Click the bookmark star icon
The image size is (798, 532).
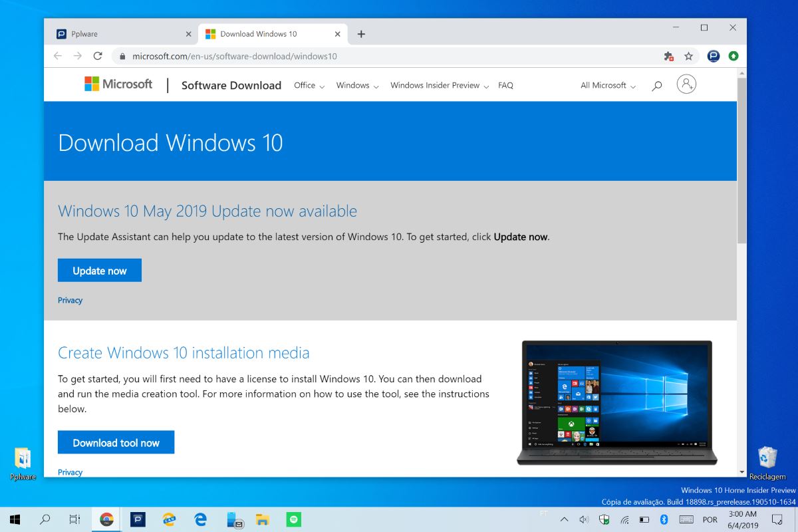coord(688,57)
